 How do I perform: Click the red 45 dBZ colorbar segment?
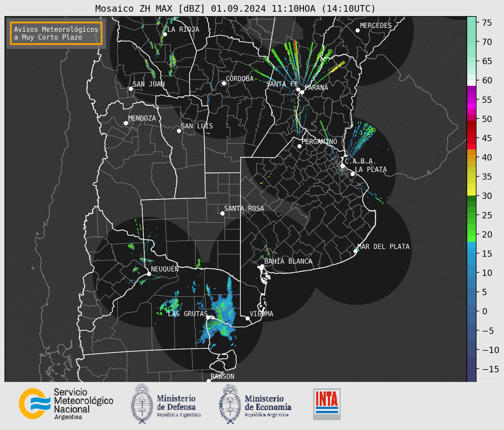coord(471,138)
